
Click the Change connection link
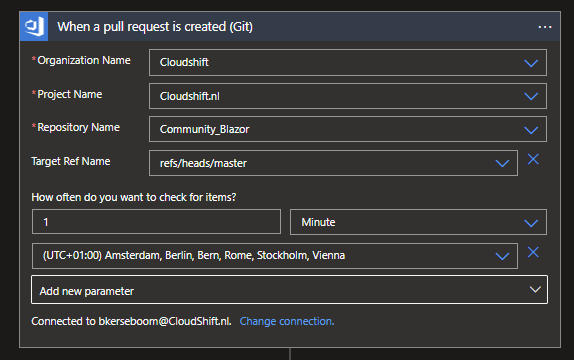point(287,321)
